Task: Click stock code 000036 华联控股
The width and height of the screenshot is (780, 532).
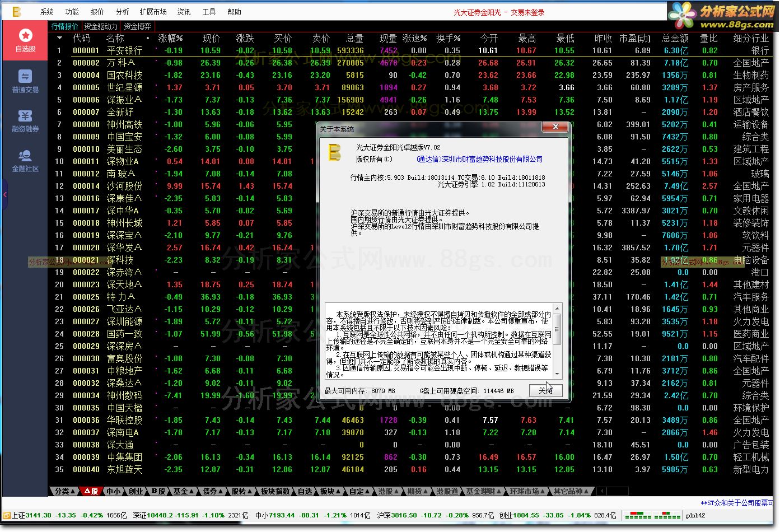Action: 86,420
